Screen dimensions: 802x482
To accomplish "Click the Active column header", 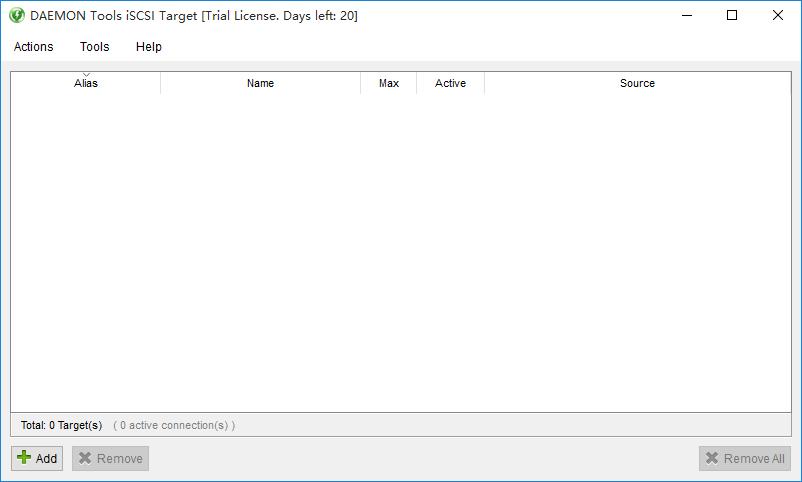I will point(450,83).
